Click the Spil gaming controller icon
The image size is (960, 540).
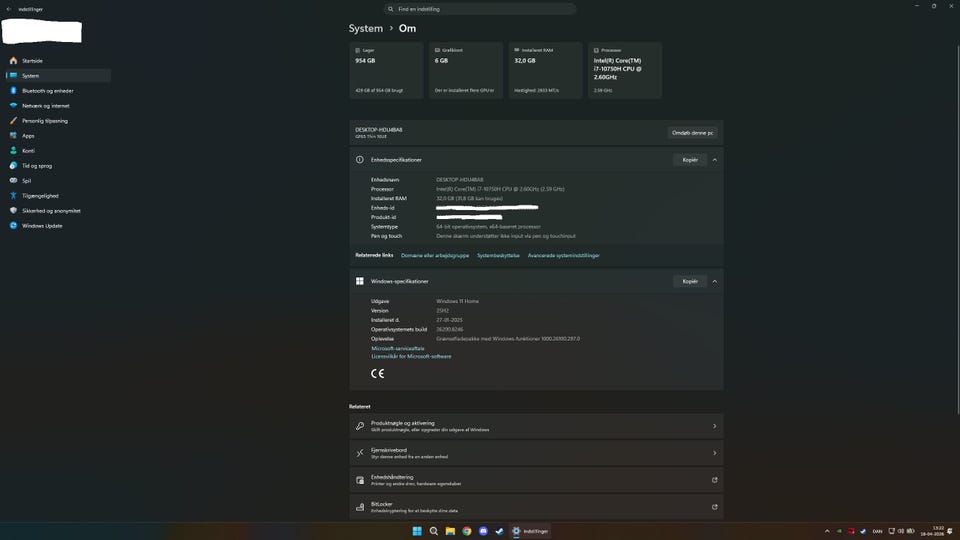click(x=13, y=181)
